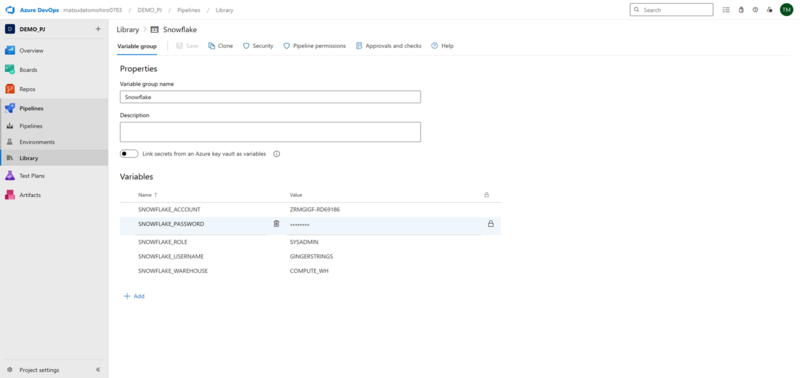Open the Test Plans flask icon
The image size is (800, 378).
[10, 175]
